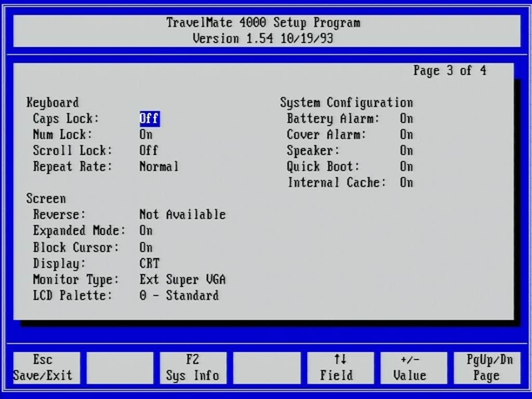Click the Esc Save/Exit button
The image size is (532, 399).
[46, 368]
